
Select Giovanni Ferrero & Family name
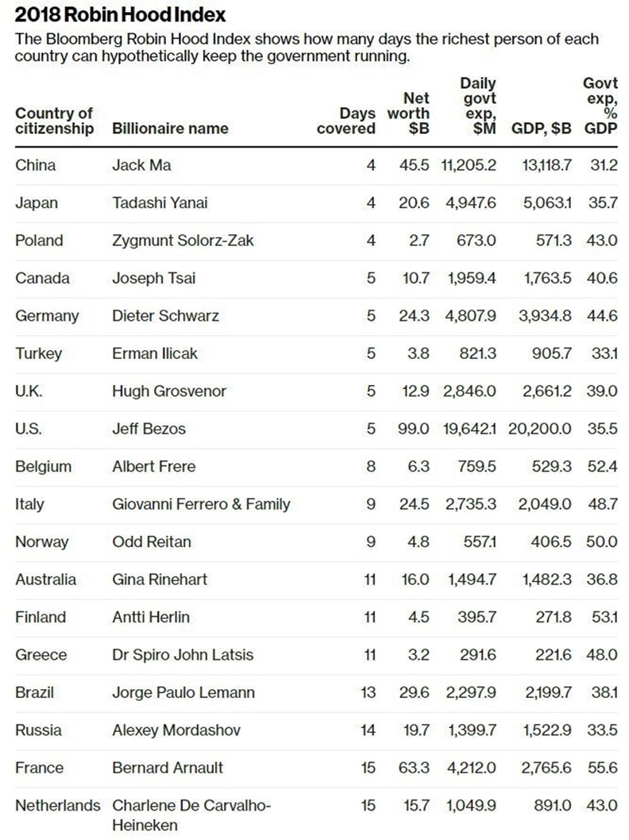tap(201, 504)
